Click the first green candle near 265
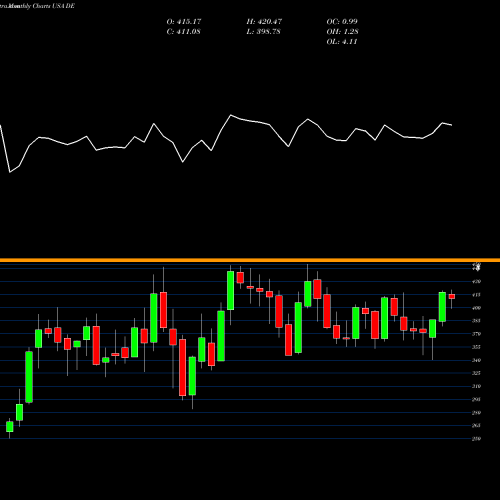 (10, 427)
